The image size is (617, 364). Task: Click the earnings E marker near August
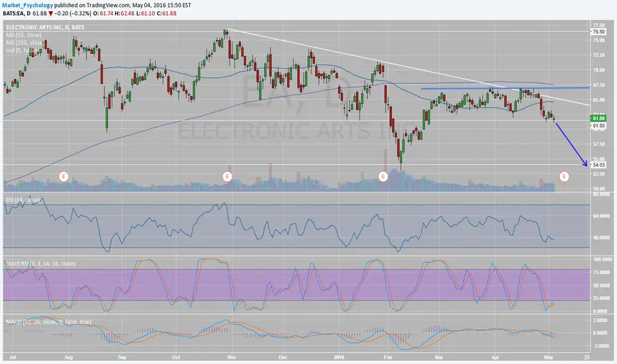pyautogui.click(x=64, y=176)
